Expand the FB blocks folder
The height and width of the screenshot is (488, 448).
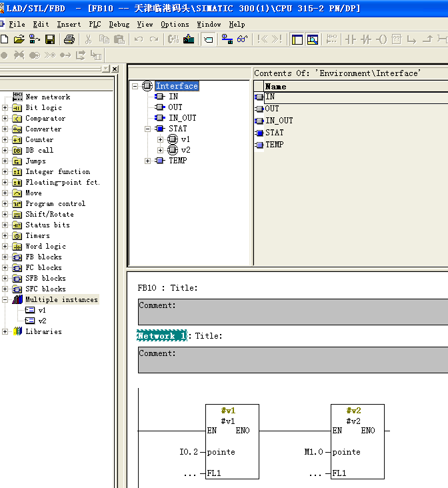[x=5, y=257]
